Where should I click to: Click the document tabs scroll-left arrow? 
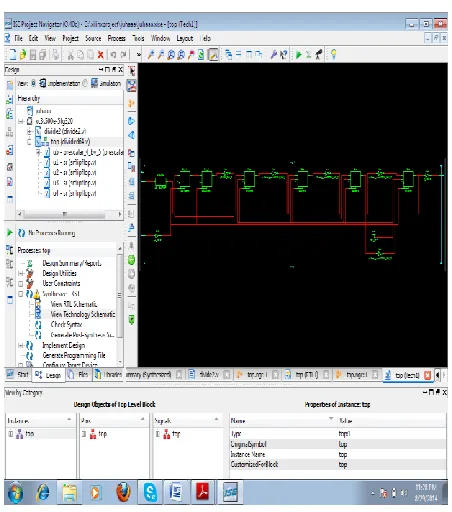(x=438, y=375)
